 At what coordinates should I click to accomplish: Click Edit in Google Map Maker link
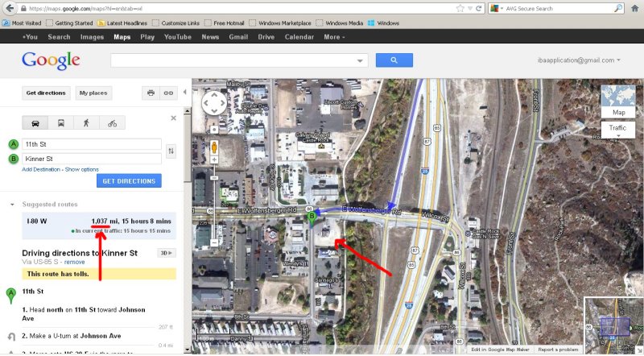click(500, 350)
